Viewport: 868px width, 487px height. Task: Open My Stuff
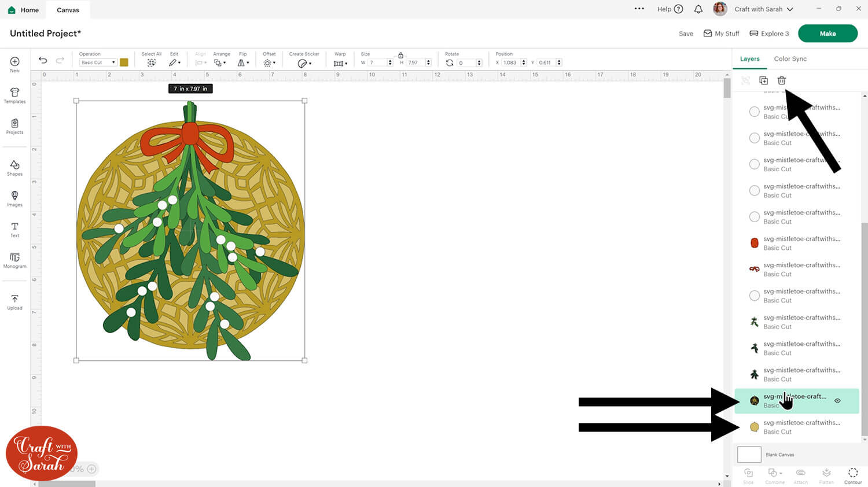tap(721, 34)
